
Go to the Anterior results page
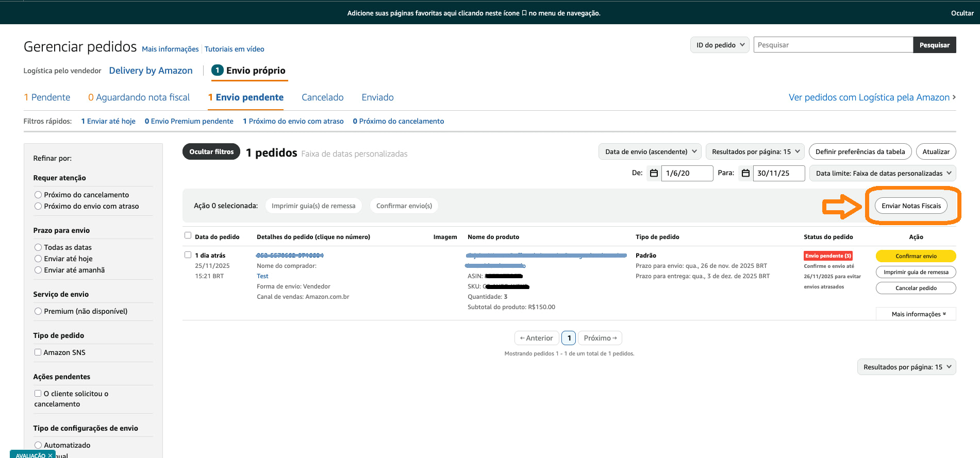[x=537, y=338]
